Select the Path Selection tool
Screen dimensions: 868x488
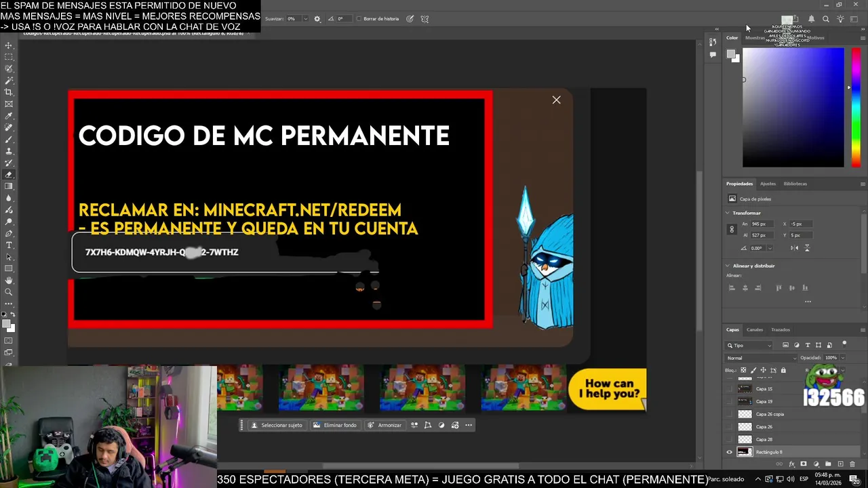pos(9,257)
